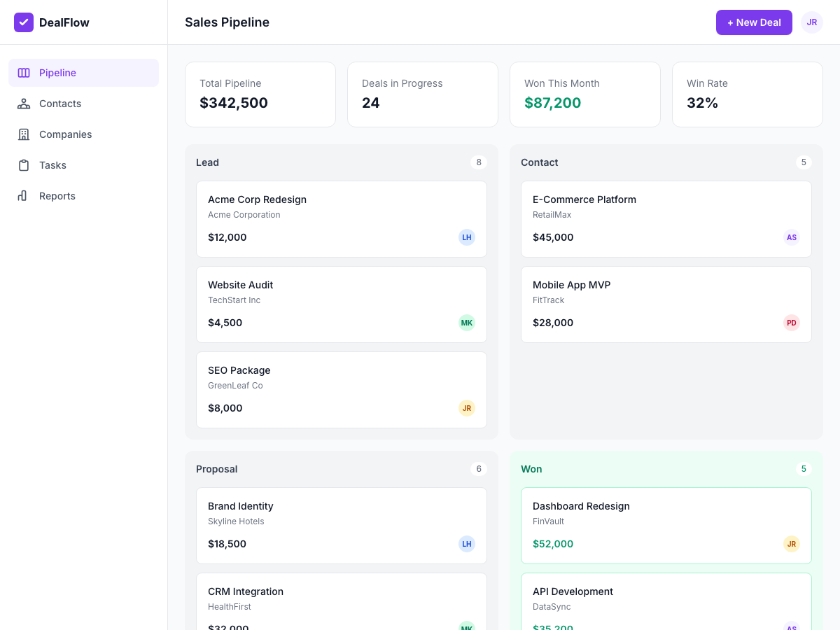The height and width of the screenshot is (630, 840).
Task: Click JR avatar on SEO Package card
Action: coord(467,408)
